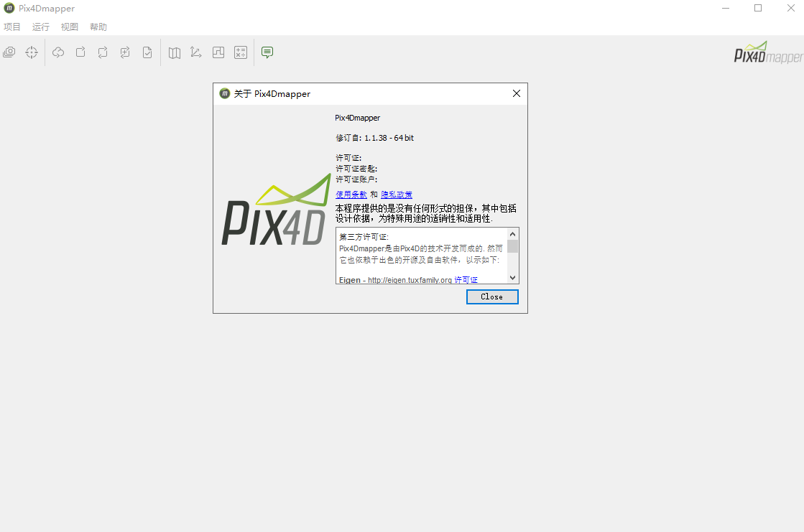Viewport: 804px width, 532px height.
Task: Open the rayCloud 3D axes icon
Action: coord(196,52)
